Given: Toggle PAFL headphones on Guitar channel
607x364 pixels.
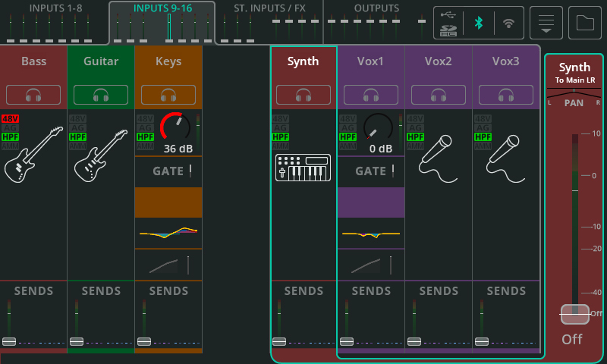Looking at the screenshot, I should (101, 95).
